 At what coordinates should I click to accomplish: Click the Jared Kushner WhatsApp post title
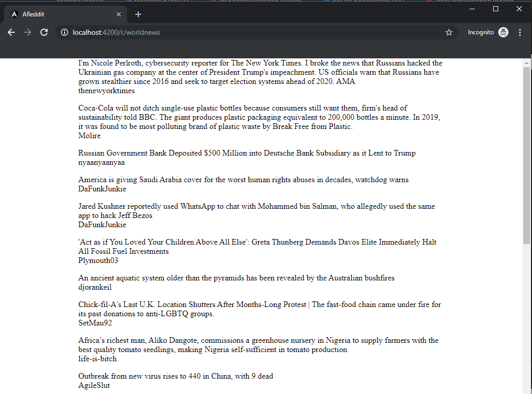pyautogui.click(x=257, y=211)
